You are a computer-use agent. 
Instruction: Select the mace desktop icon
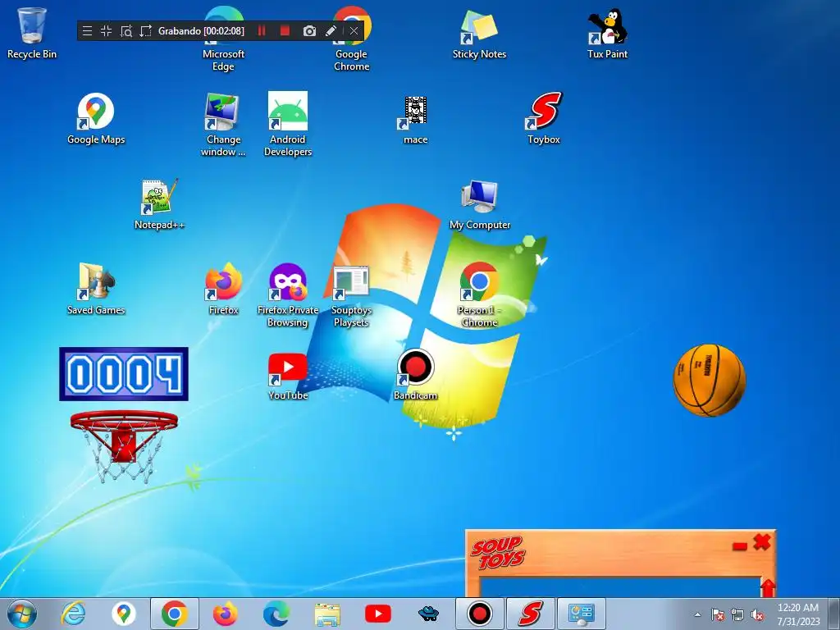[415, 119]
